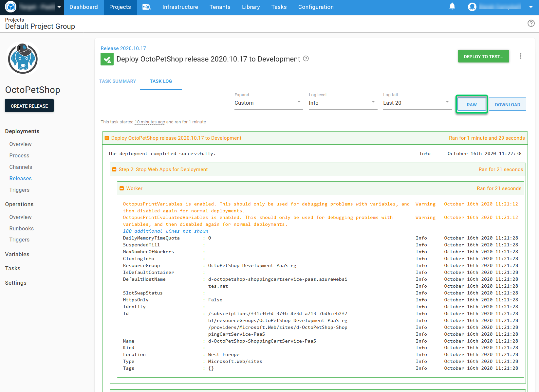This screenshot has width=539, height=392.
Task: Open the Log tail dropdown
Action: tap(417, 103)
